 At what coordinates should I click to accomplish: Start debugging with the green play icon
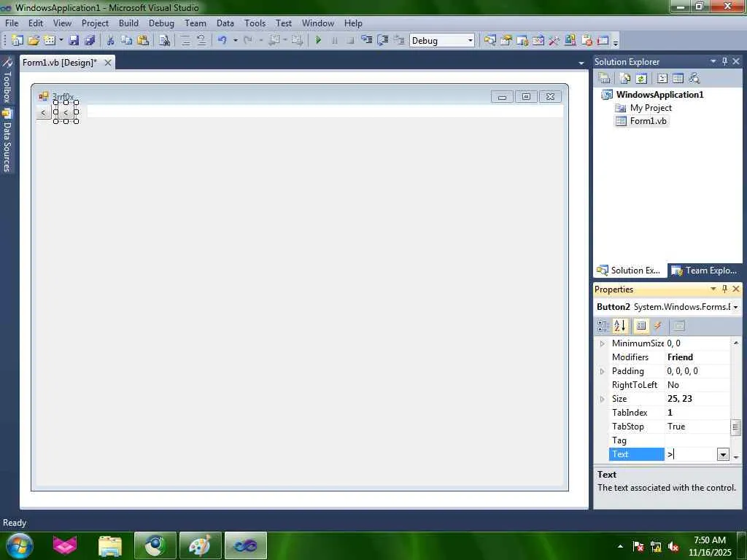click(x=318, y=41)
